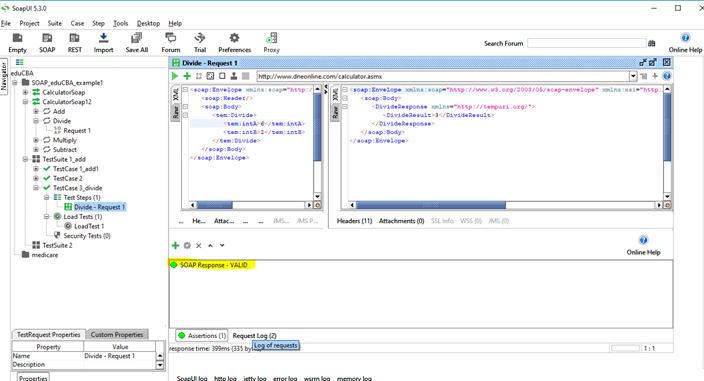Open TestRequest Properties tab
Image resolution: width=704 pixels, height=381 pixels.
coord(48,335)
